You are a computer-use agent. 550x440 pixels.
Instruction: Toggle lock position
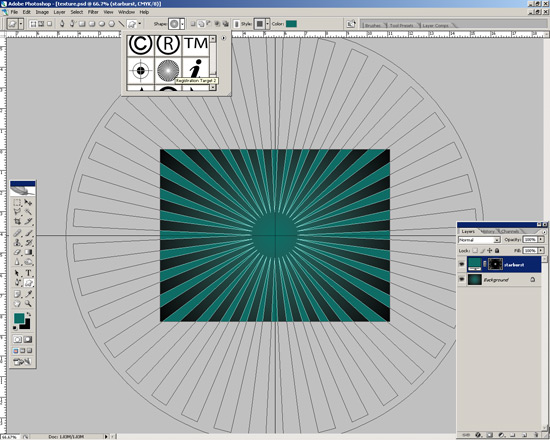coord(490,251)
